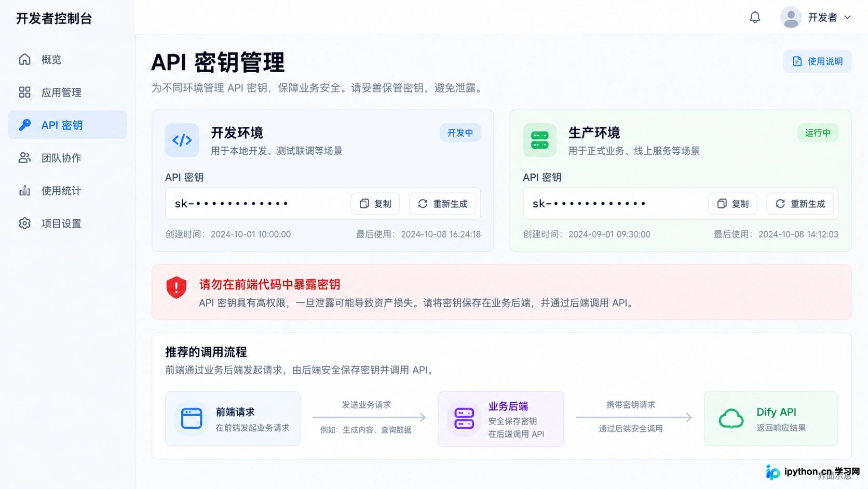Go to 团队协作 in the sidebar
This screenshot has width=868, height=489.
pos(67,158)
